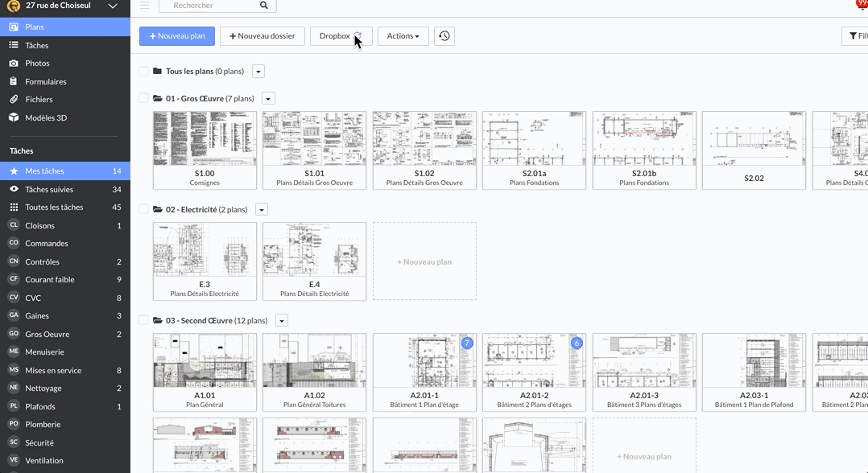Click the Rechercher search field
868x473 pixels.
tap(211, 6)
